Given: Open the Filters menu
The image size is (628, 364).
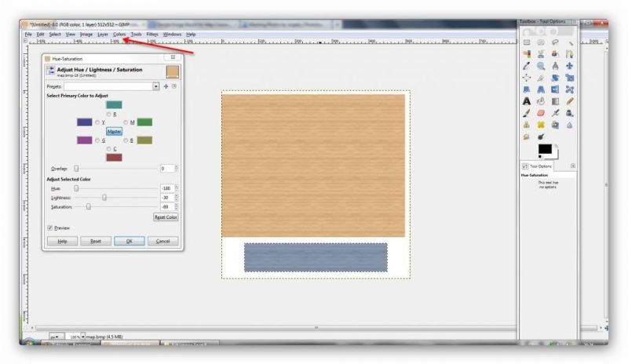Looking at the screenshot, I should [152, 35].
